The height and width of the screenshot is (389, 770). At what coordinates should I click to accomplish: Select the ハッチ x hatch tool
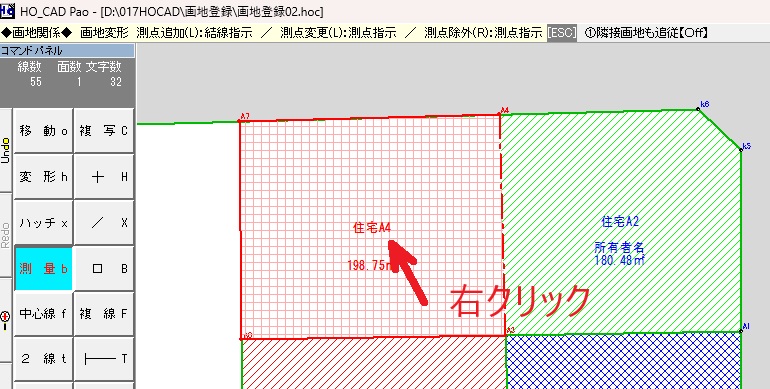point(43,222)
